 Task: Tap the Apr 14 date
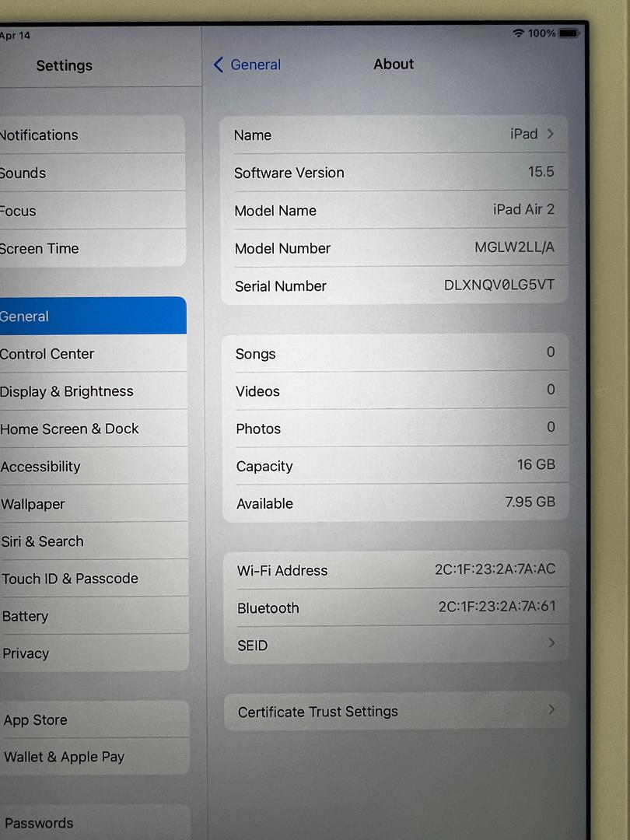15,36
